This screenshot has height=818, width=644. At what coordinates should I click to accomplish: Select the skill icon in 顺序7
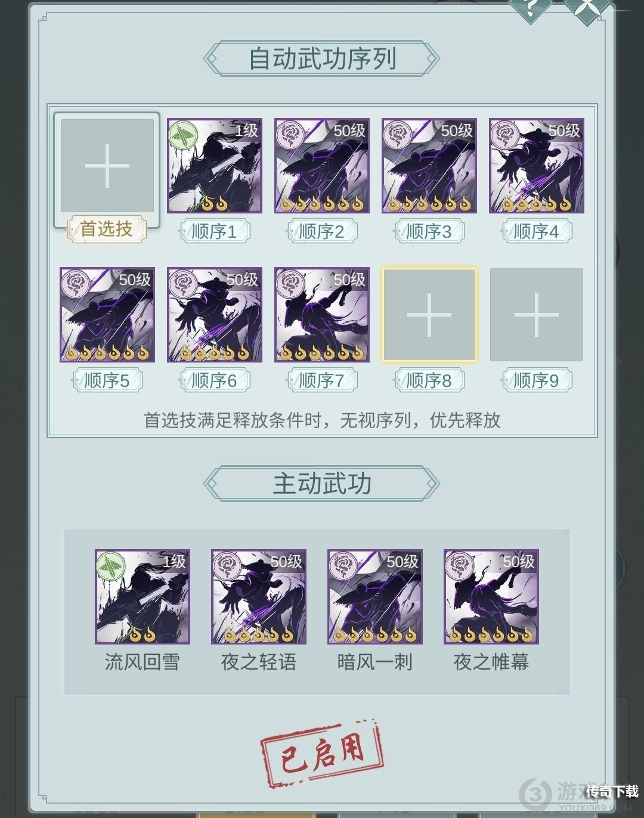click(322, 315)
